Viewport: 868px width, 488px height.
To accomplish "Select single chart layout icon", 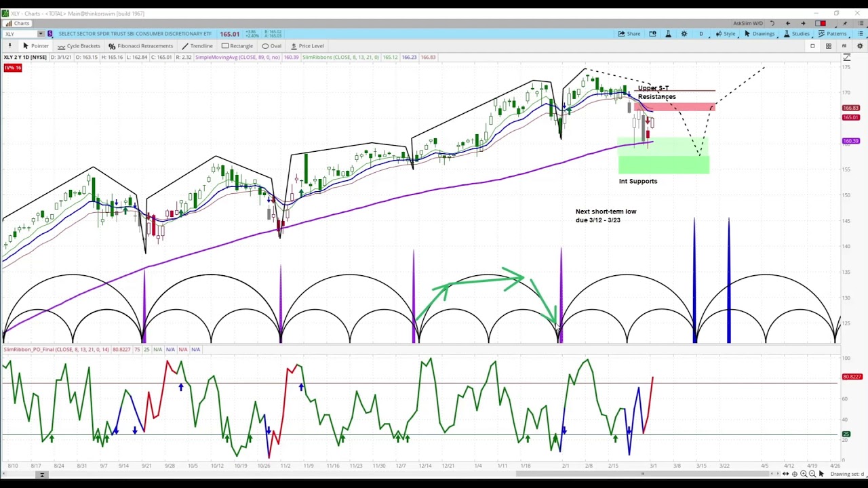I will click(x=812, y=46).
